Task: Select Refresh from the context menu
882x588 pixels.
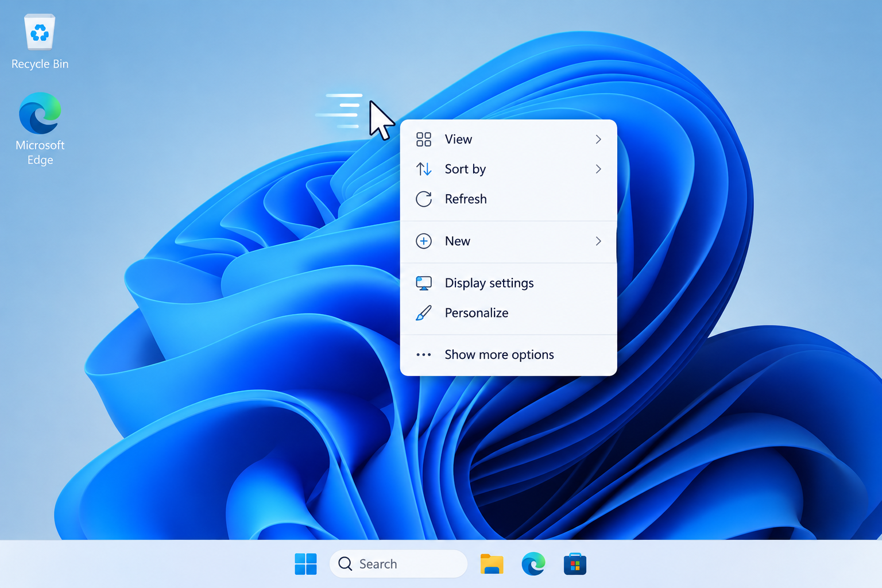Action: click(x=508, y=199)
